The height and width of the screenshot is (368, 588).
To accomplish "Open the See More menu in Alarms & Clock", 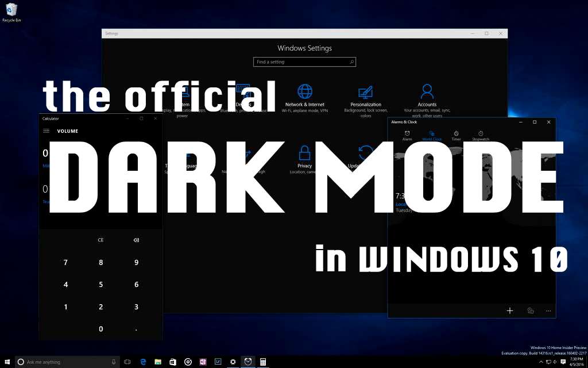I will pos(548,310).
